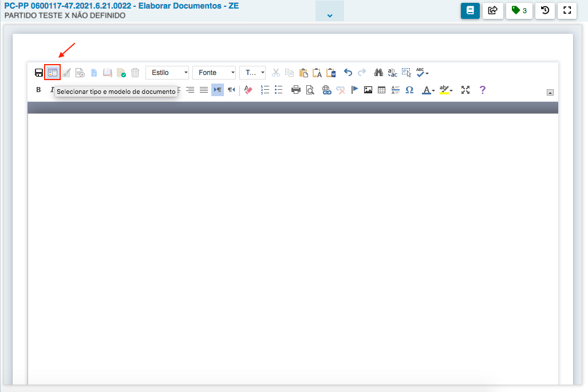
Task: Pick the yellow highlight color
Action: tap(445, 90)
